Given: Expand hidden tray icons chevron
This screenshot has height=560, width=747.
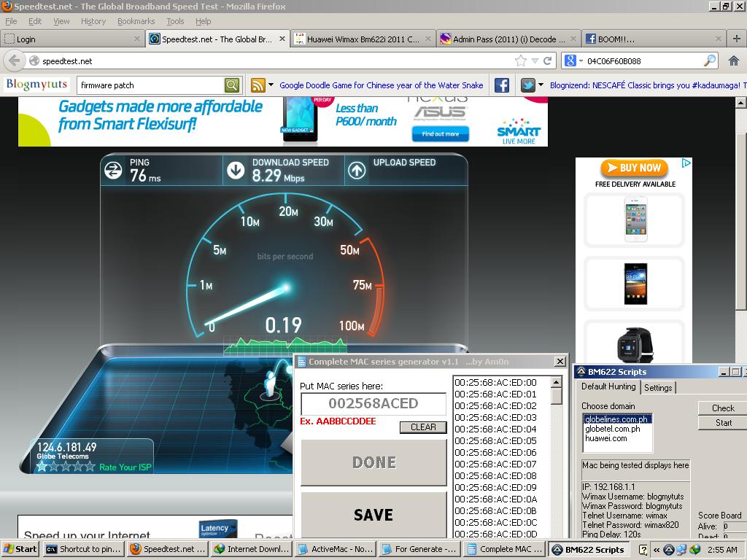Looking at the screenshot, I should (657, 550).
